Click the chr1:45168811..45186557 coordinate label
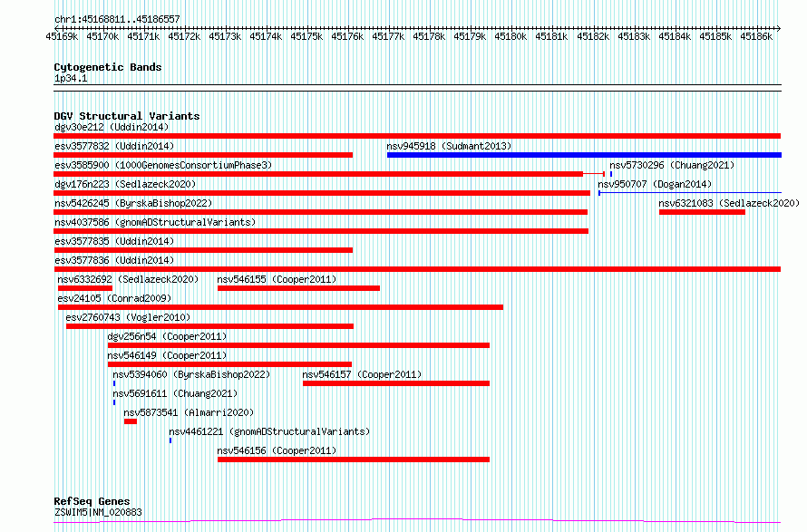Viewport: 807px width, 532px height. coord(117,20)
